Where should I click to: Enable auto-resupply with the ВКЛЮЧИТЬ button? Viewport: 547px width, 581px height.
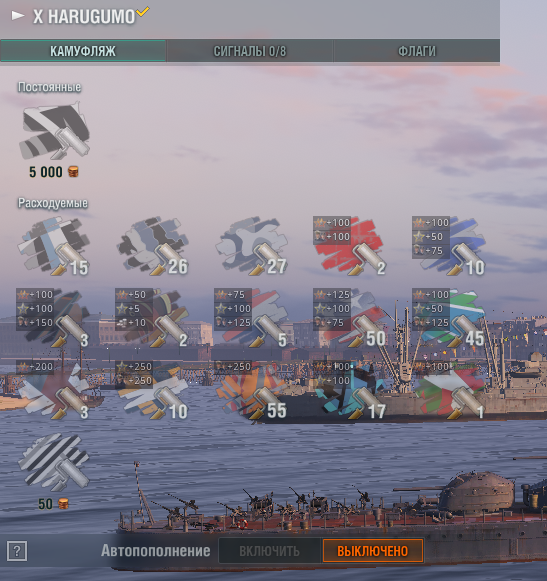[269, 551]
